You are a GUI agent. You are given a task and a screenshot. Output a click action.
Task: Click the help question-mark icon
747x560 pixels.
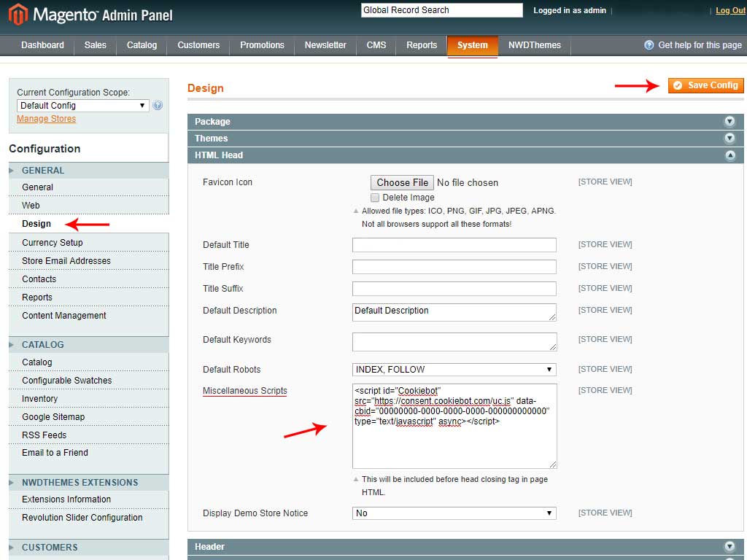649,44
